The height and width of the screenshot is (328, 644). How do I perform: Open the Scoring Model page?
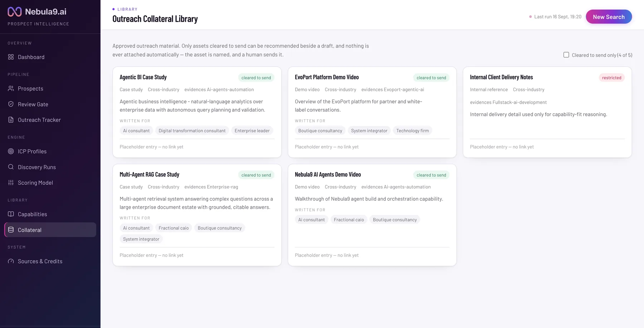click(50, 182)
